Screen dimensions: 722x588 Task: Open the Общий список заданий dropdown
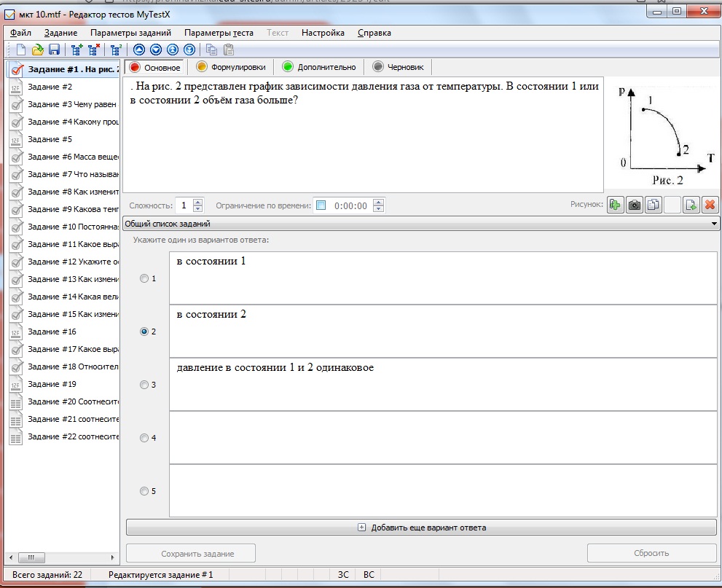click(420, 223)
